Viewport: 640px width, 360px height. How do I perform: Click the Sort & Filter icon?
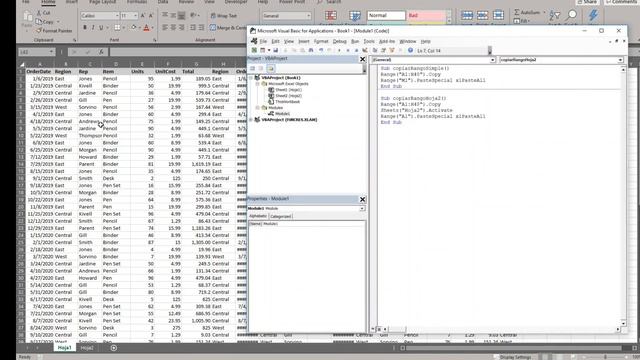555,16
